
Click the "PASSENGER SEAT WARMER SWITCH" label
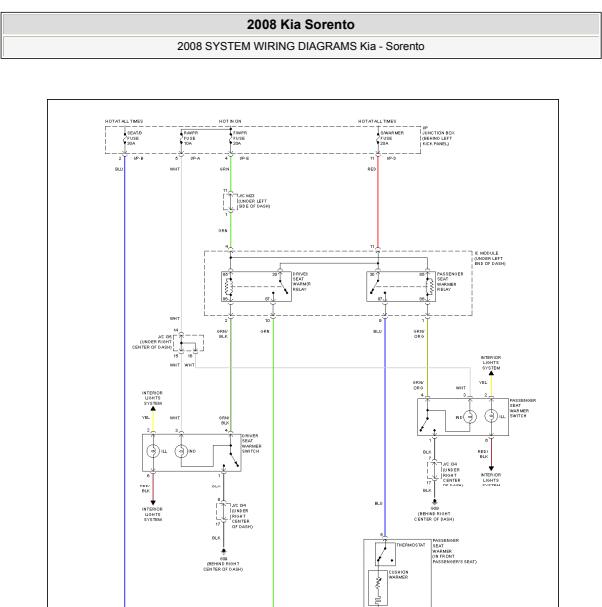pyautogui.click(x=523, y=408)
